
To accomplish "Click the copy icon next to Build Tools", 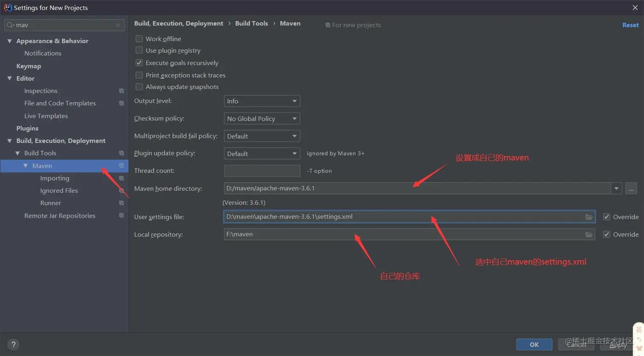I will pyautogui.click(x=121, y=153).
